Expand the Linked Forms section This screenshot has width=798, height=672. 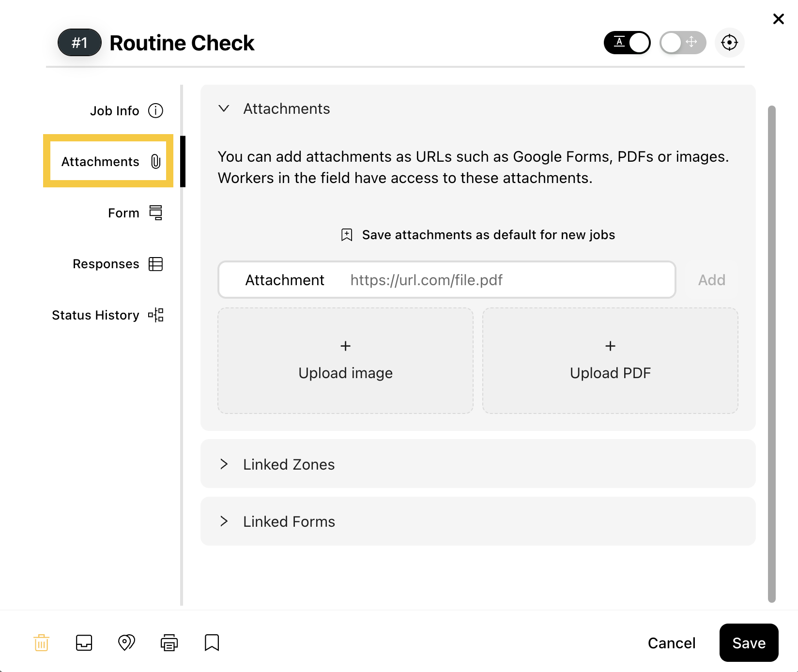(x=478, y=521)
